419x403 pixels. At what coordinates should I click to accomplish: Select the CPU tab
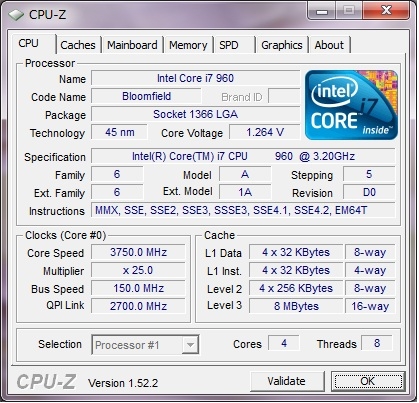click(x=32, y=44)
